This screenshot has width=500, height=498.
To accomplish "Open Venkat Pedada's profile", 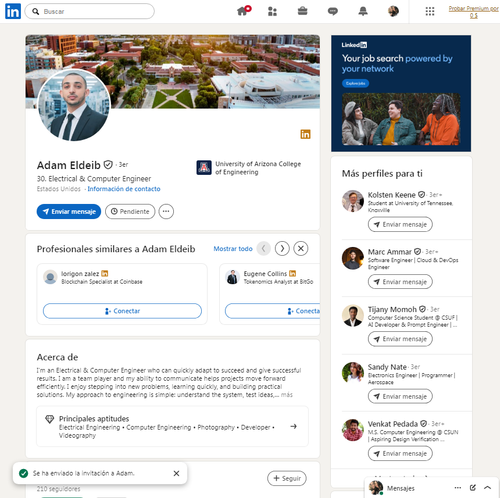I will [393, 424].
